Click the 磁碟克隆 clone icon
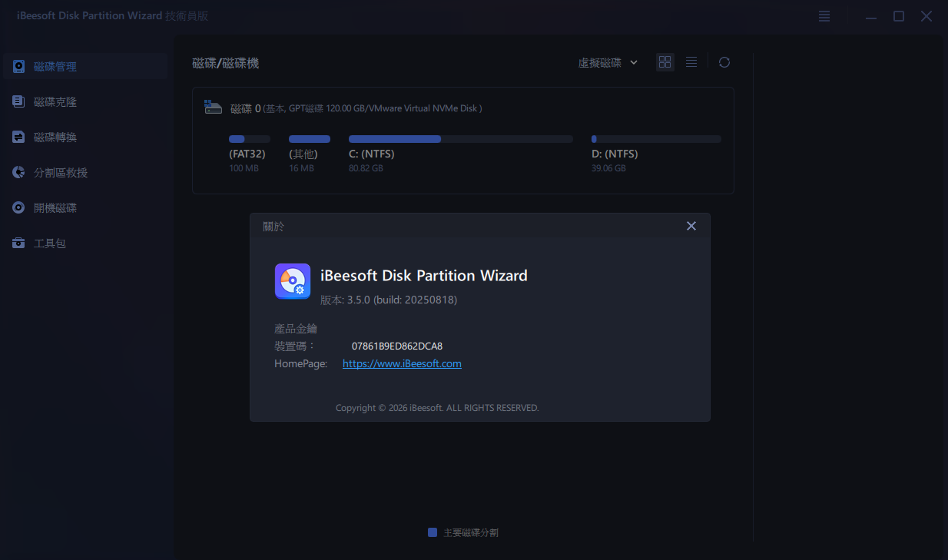Viewport: 948px width, 560px height. [18, 101]
